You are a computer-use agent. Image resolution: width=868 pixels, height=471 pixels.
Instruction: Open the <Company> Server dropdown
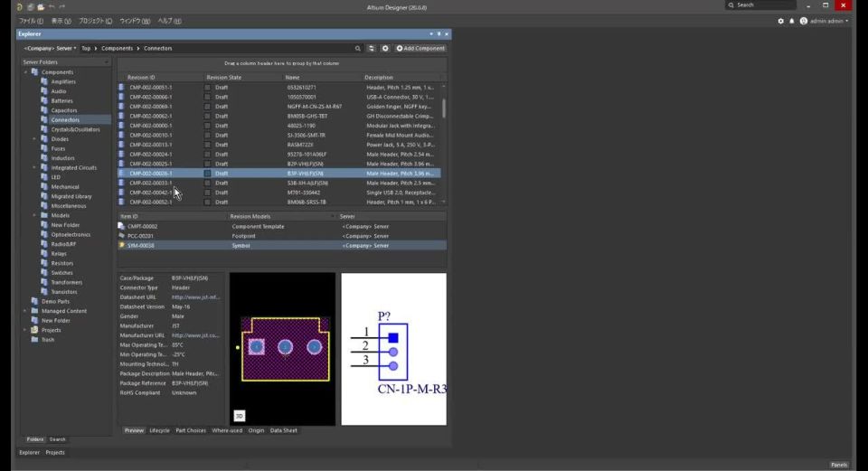coord(50,48)
